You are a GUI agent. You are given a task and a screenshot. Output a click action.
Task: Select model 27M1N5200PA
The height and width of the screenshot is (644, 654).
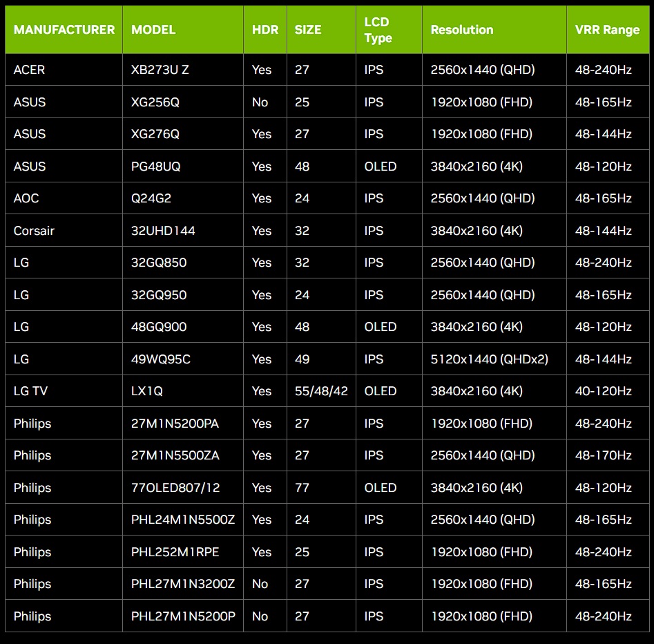(183, 423)
